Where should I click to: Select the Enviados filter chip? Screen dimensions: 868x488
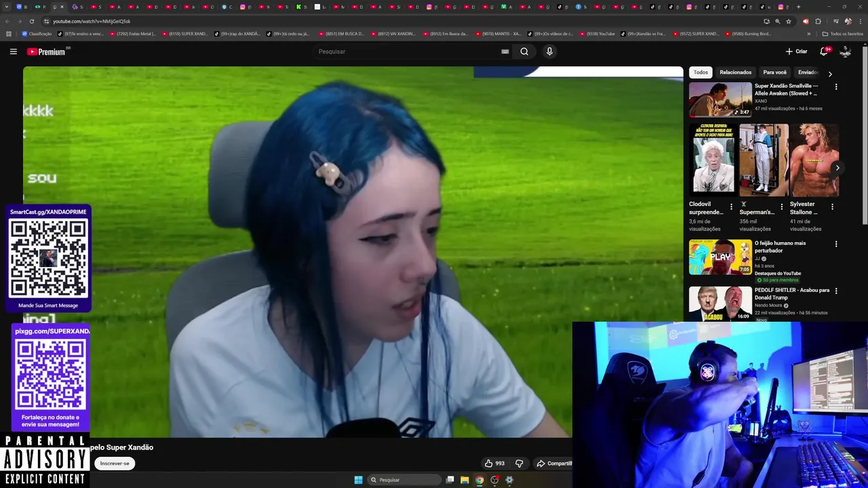pyautogui.click(x=807, y=73)
